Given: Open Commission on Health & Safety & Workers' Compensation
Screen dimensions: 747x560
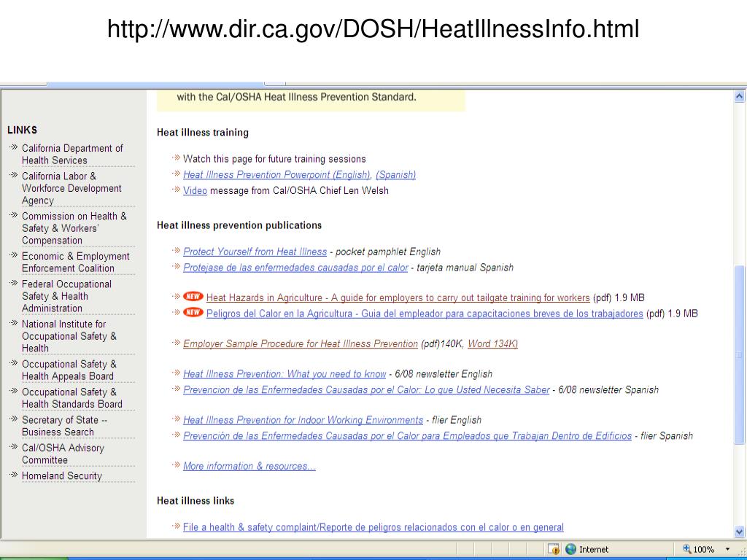Looking at the screenshot, I should [74, 228].
